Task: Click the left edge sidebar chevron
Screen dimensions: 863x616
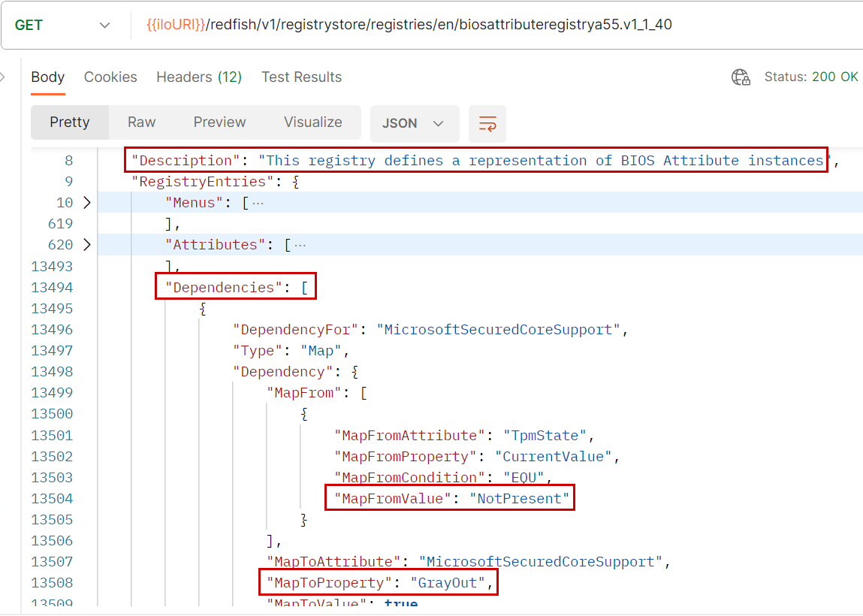Action: [x=3, y=77]
